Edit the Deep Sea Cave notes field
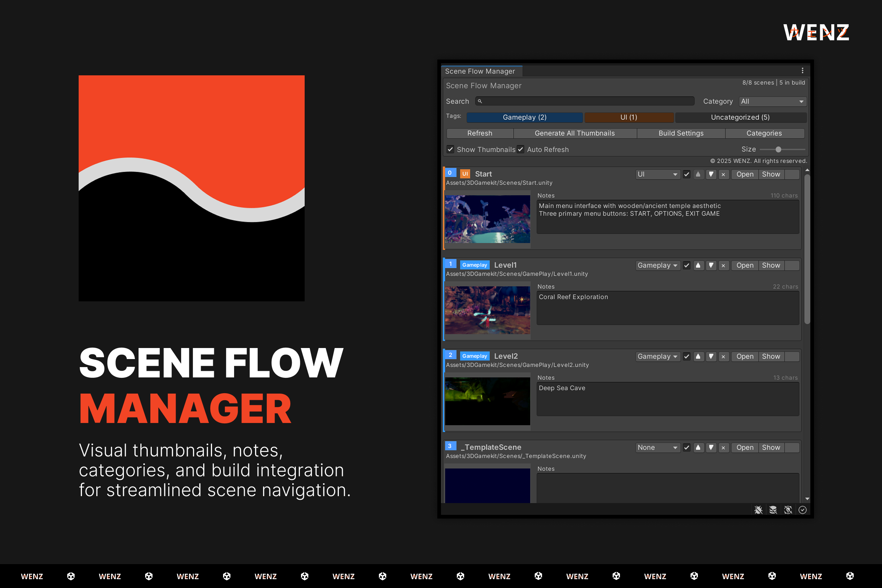 click(668, 399)
